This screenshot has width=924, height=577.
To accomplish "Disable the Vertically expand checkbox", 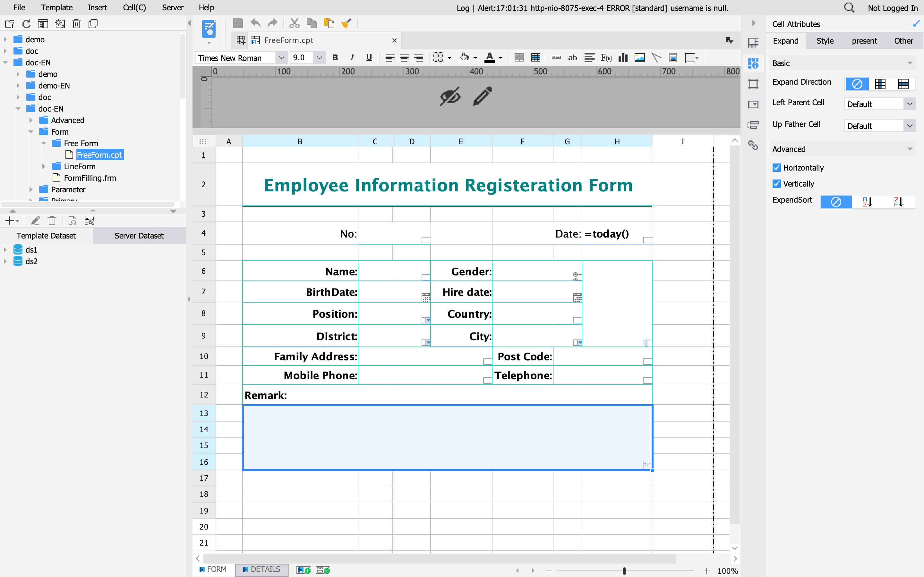I will (777, 184).
